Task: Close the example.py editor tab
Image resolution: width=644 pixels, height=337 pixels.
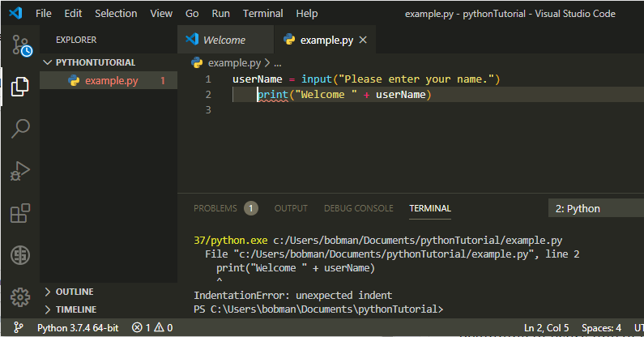Action: (363, 40)
